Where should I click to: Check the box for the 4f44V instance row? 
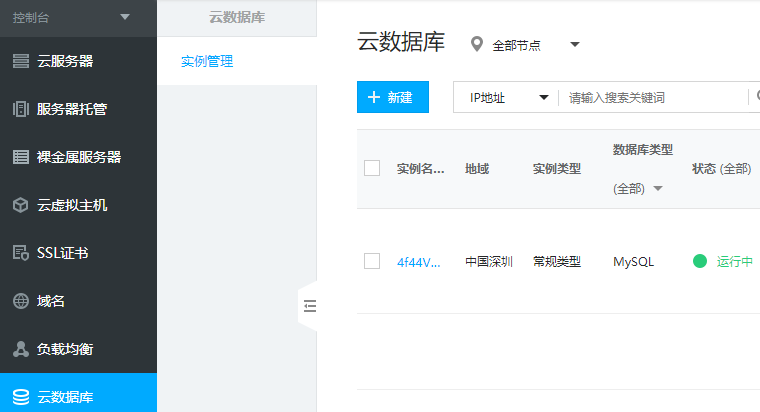tap(372, 261)
